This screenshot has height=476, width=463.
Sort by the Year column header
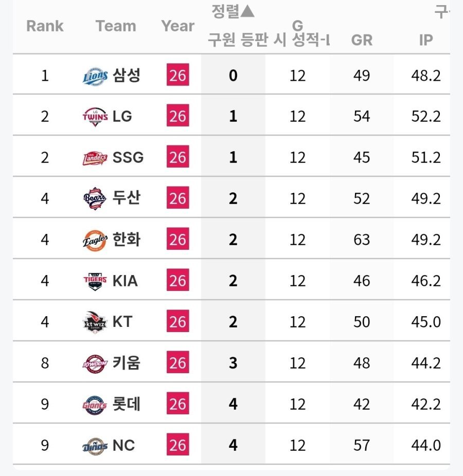[x=177, y=26]
